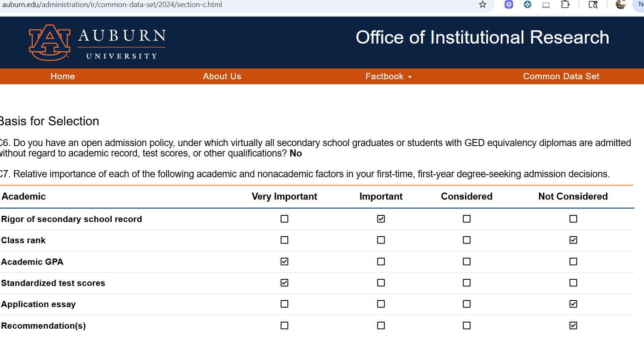
Task: Uncheck Very Important for Academic GPA
Action: point(284,261)
